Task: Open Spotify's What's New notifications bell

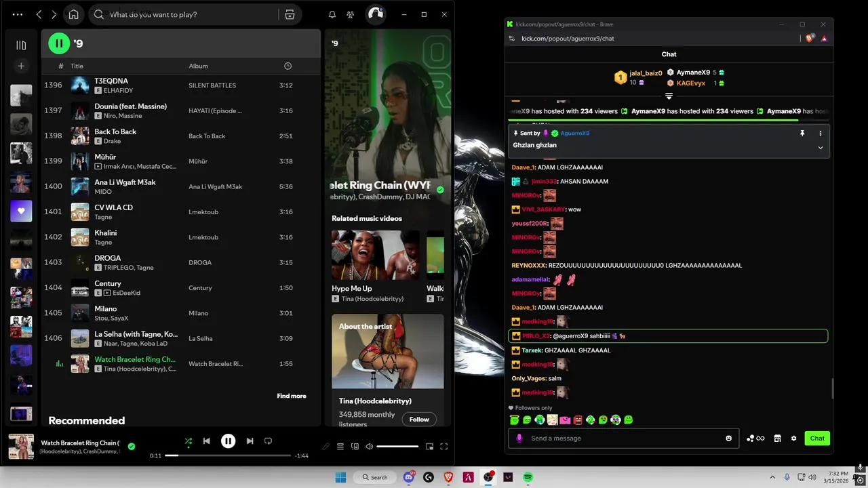Action: tap(332, 14)
